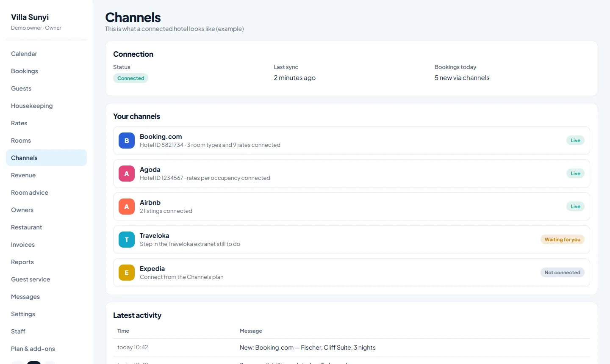610x364 pixels.
Task: Click 'rates per occupancy connected' Agoda text
Action: (x=228, y=178)
